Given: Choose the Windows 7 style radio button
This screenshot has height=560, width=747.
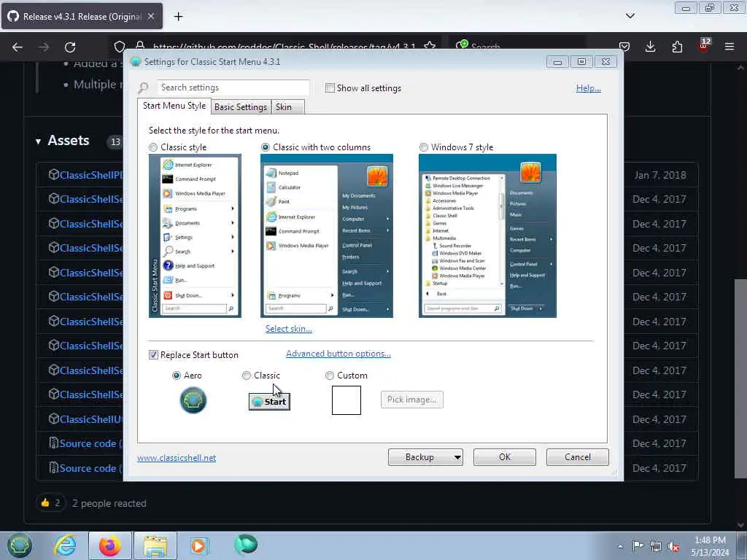Looking at the screenshot, I should pos(424,147).
